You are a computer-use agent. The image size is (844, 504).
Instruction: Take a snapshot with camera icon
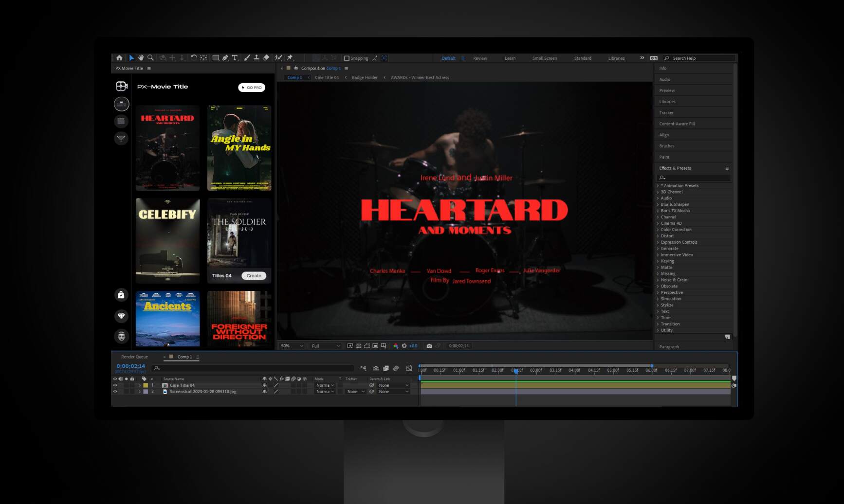(429, 346)
